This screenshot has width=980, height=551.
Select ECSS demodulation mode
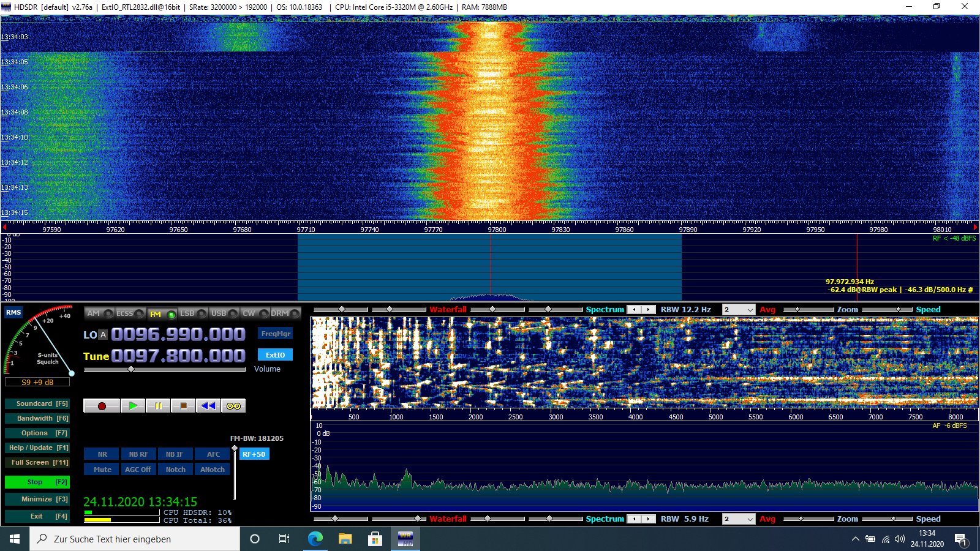coord(130,313)
